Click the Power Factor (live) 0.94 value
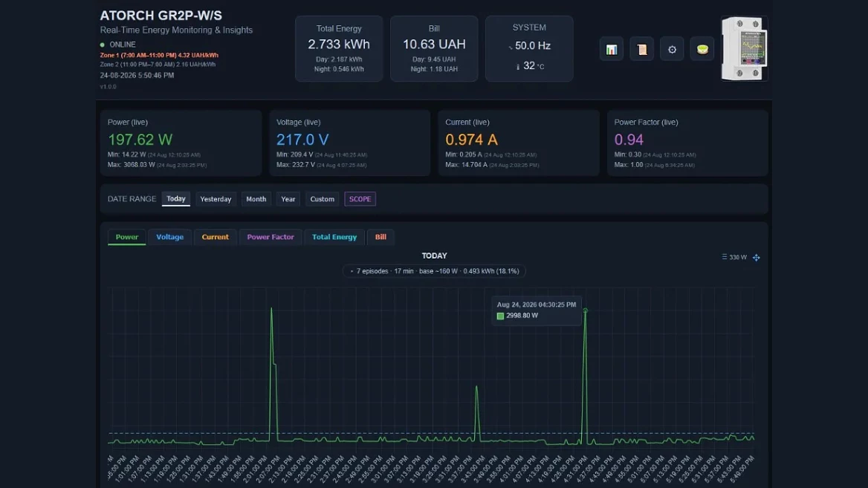The width and height of the screenshot is (868, 488). click(x=629, y=140)
